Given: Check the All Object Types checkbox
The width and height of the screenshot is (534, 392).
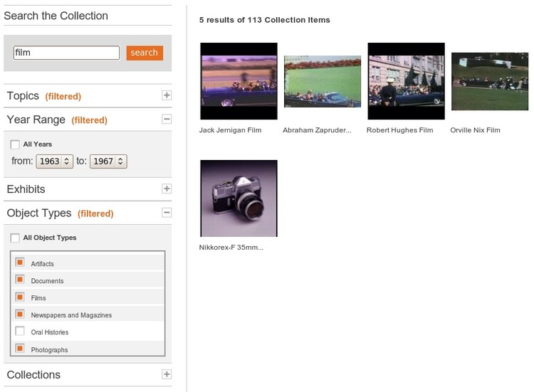Looking at the screenshot, I should (15, 238).
